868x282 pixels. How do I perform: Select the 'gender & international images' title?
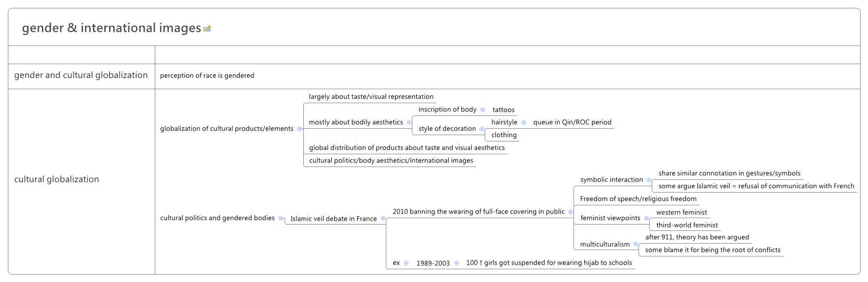click(x=111, y=28)
